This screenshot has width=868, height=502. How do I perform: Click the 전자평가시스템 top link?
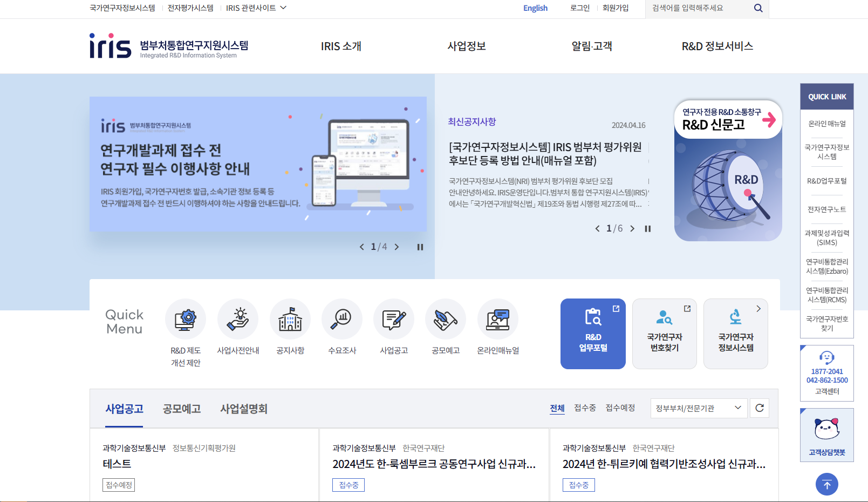[x=190, y=8]
